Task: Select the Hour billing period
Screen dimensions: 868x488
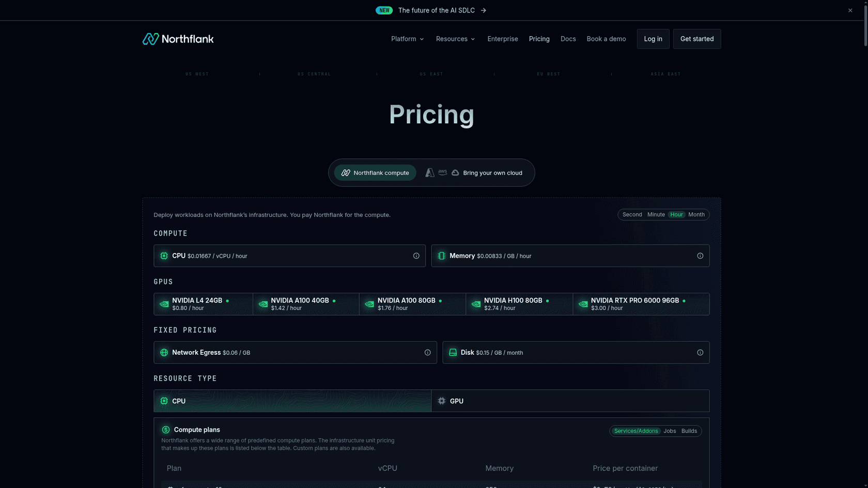Action: coord(677,215)
